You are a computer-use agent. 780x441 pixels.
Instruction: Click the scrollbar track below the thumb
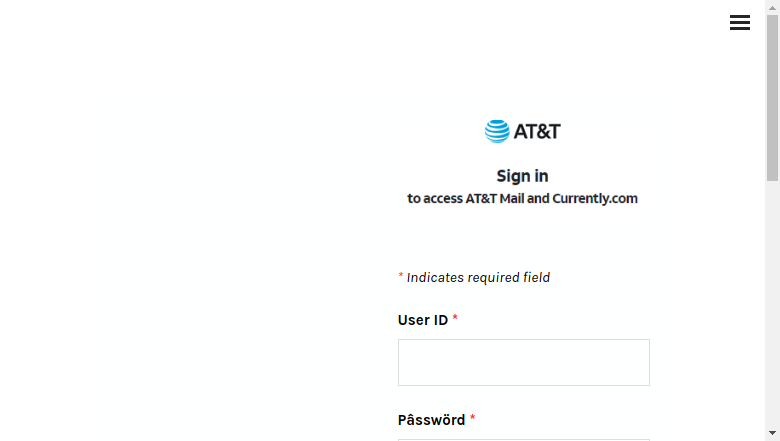[x=772, y=303]
